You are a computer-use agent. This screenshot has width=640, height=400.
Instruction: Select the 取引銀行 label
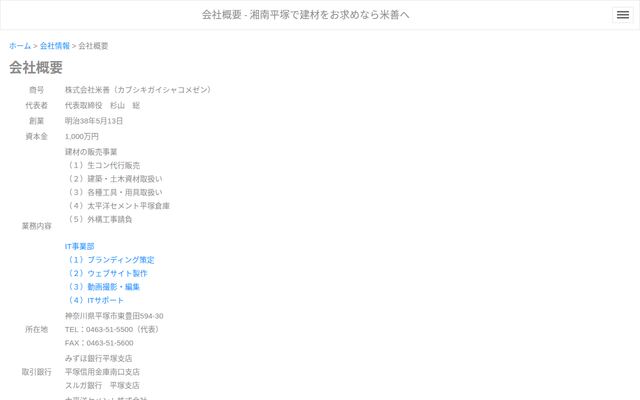point(36,372)
